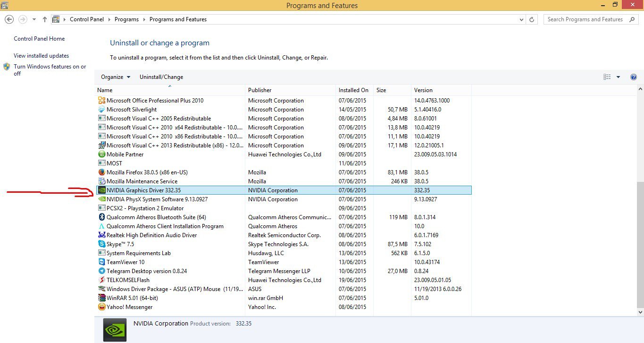Screen dimensions: 644x343
Task: Click Control Panel in the breadcrumb
Action: pos(87,19)
